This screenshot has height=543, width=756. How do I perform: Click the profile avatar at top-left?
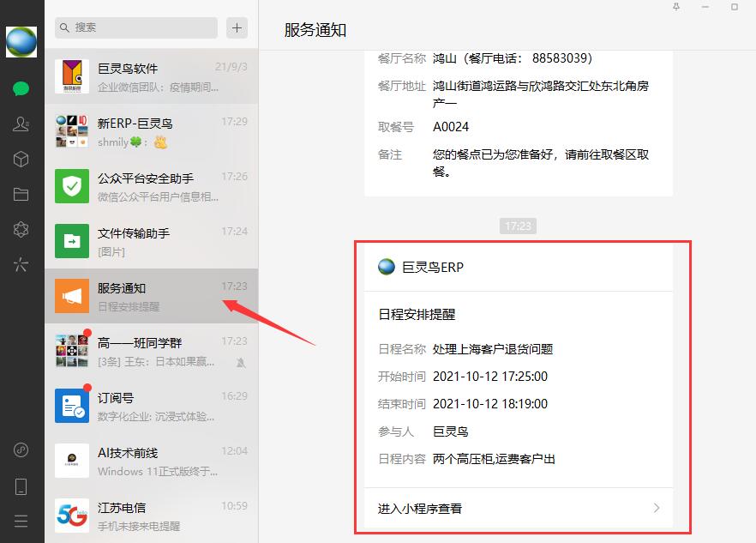[x=21, y=41]
